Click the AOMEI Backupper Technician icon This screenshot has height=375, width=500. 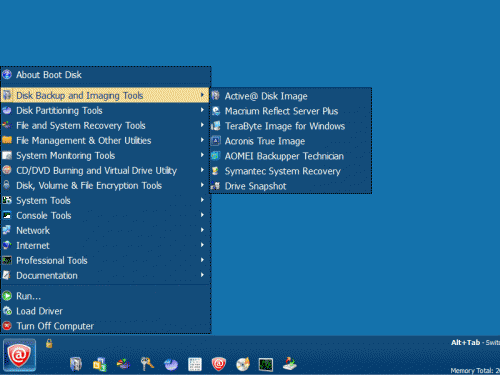coord(216,156)
